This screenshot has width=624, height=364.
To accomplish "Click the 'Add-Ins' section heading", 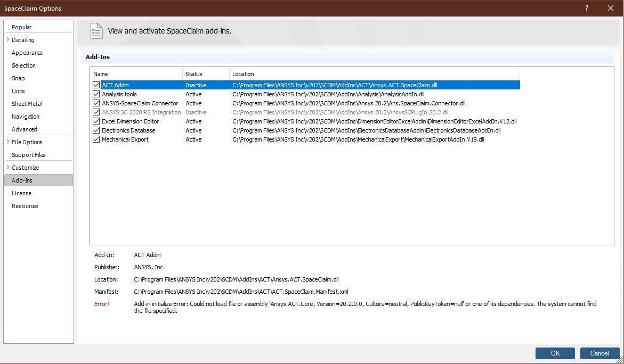I will click(98, 57).
